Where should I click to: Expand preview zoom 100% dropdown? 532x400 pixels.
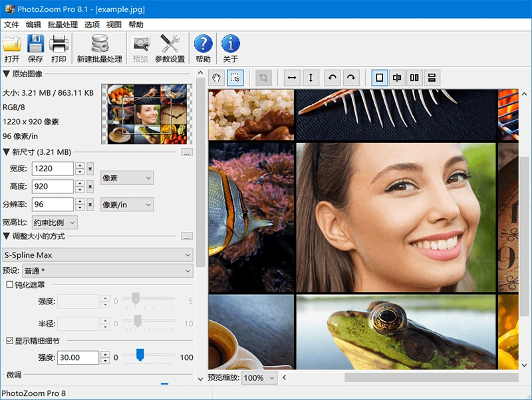[259, 378]
